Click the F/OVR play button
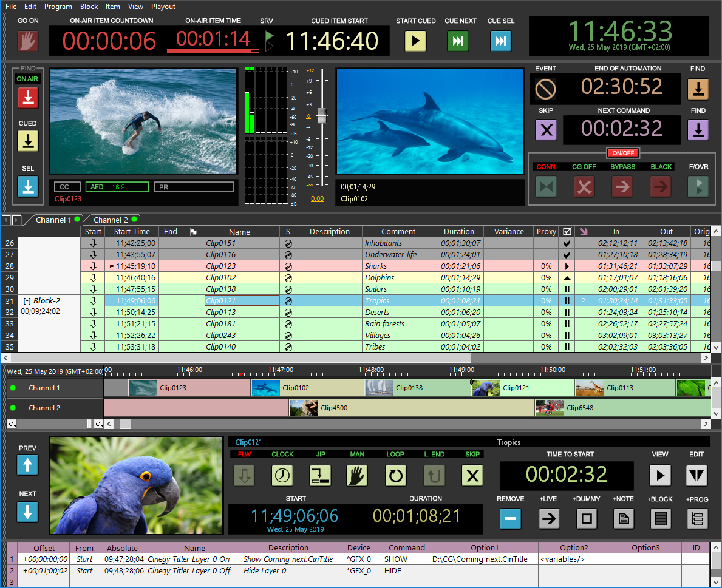The width and height of the screenshot is (722, 588). [x=698, y=187]
